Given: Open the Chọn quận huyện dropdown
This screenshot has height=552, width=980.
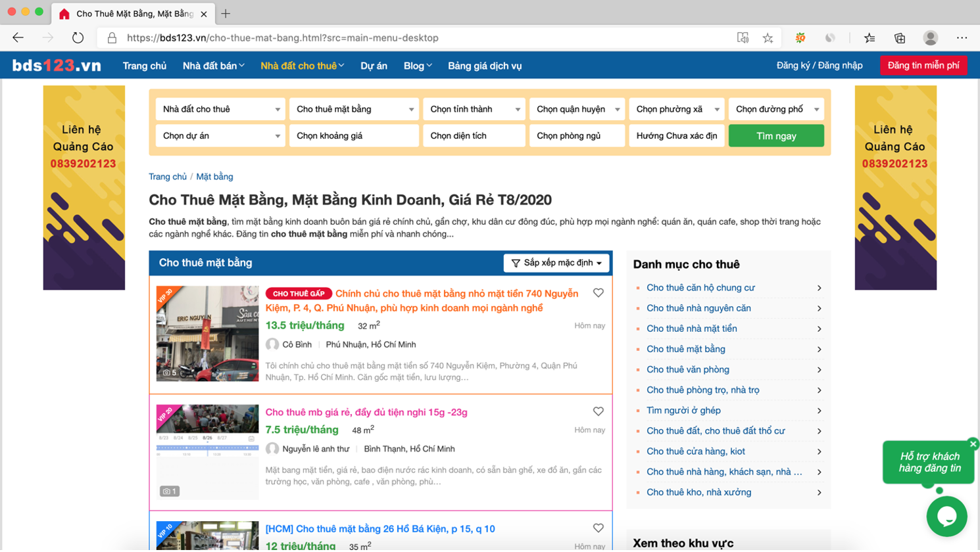Looking at the screenshot, I should (x=577, y=109).
